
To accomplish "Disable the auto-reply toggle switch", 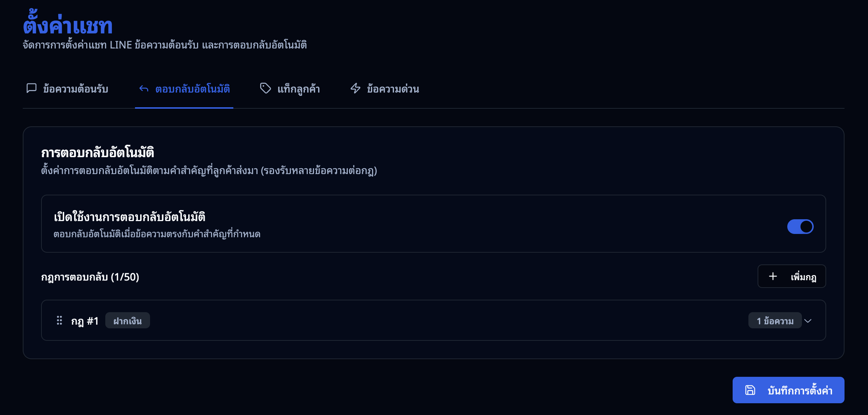I will click(800, 227).
